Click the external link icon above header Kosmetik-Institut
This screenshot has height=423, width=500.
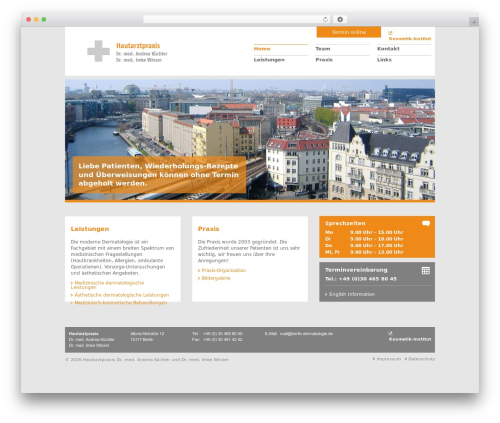point(390,33)
